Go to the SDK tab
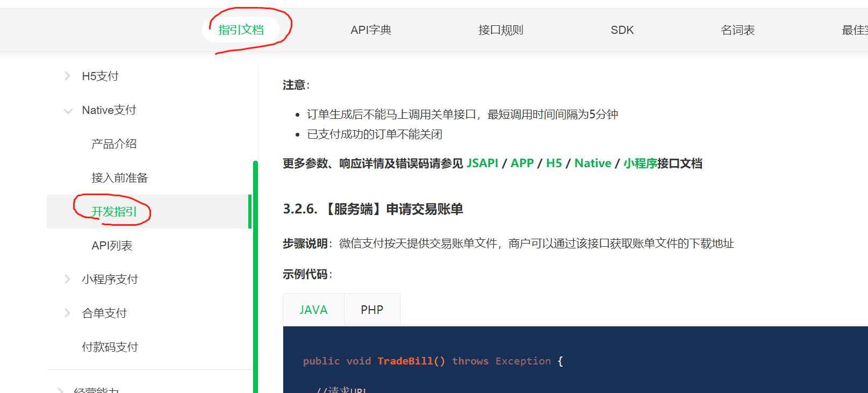868x393 pixels. (x=622, y=30)
